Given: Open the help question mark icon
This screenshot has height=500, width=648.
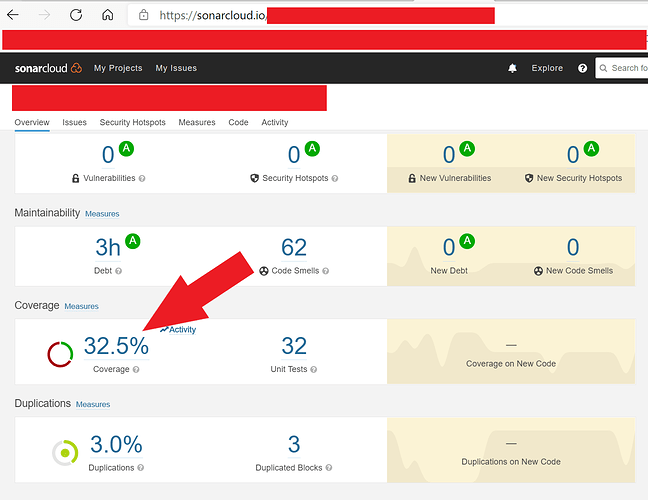Looking at the screenshot, I should [582, 68].
